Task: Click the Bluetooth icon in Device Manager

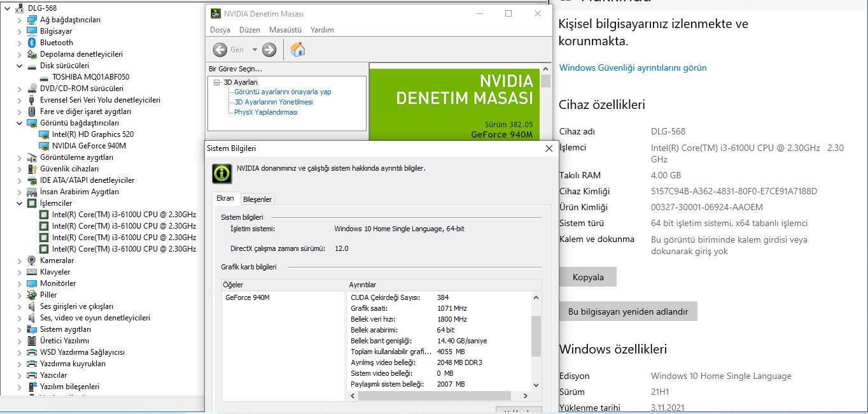Action: [32, 43]
